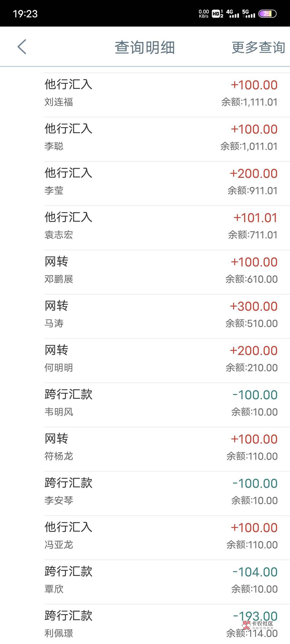This screenshot has width=290, height=644.
Task: Select the 李莹 +200.00 transaction
Action: tap(161, 182)
